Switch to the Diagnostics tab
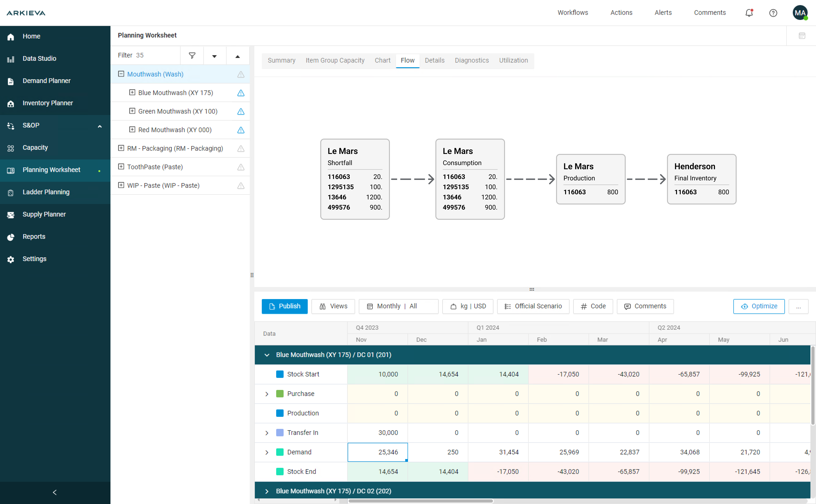816x504 pixels. tap(471, 60)
